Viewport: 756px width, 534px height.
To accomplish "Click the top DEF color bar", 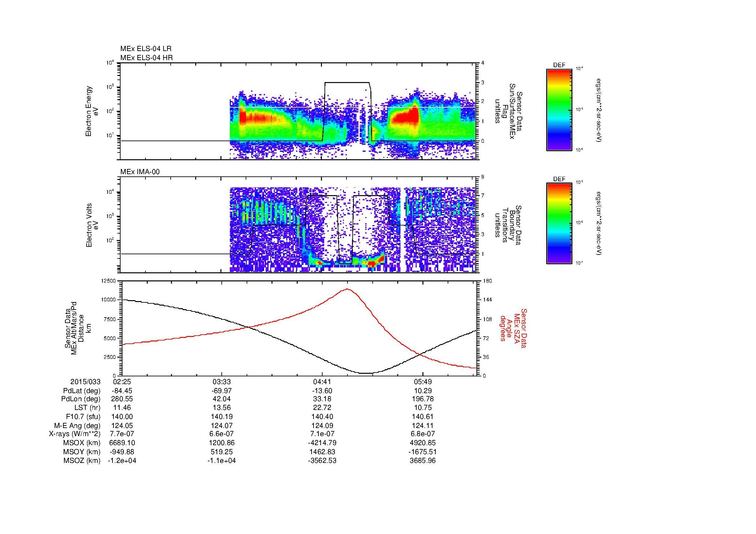I will (559, 110).
